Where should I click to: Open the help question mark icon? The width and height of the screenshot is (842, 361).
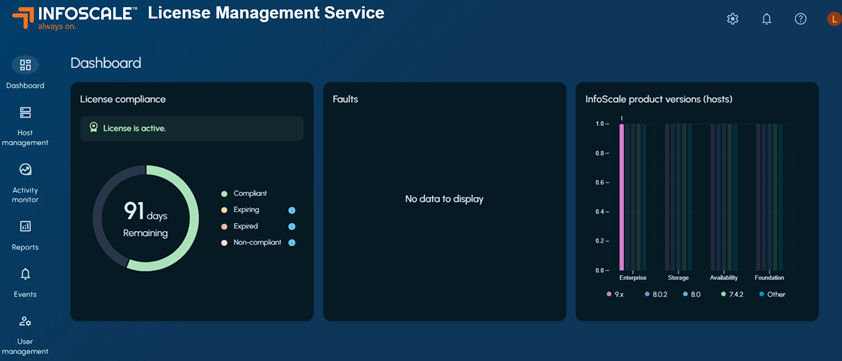pos(801,19)
